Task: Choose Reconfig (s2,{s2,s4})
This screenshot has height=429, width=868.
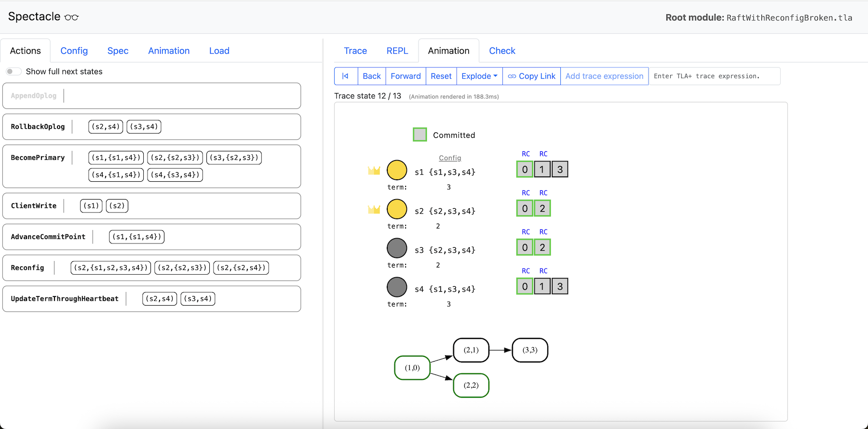Action: (x=241, y=268)
